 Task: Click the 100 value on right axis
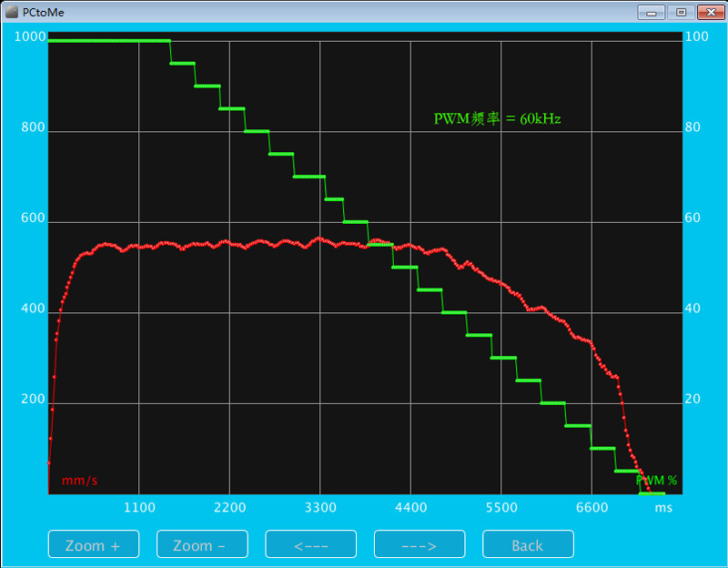pyautogui.click(x=697, y=36)
